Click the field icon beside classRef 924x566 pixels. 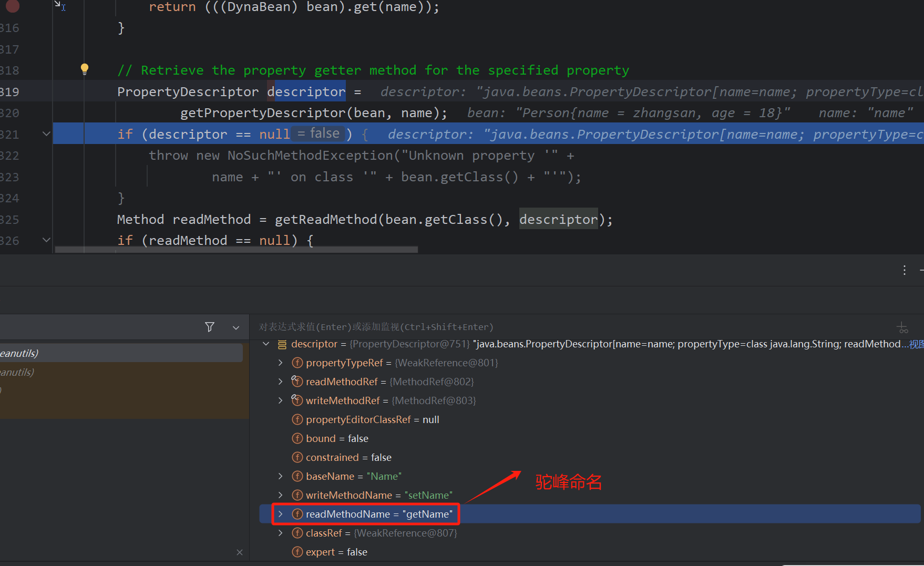point(297,533)
